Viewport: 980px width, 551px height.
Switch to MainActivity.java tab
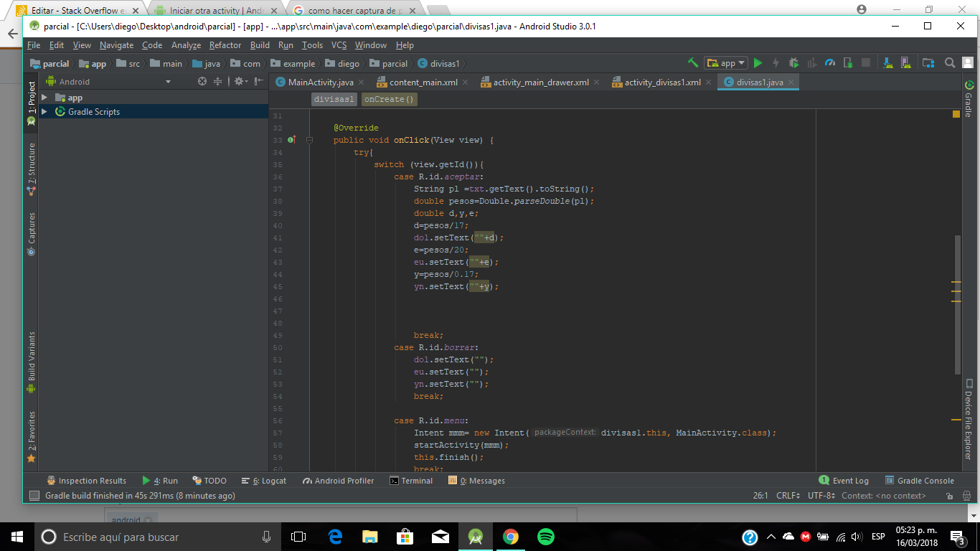321,83
